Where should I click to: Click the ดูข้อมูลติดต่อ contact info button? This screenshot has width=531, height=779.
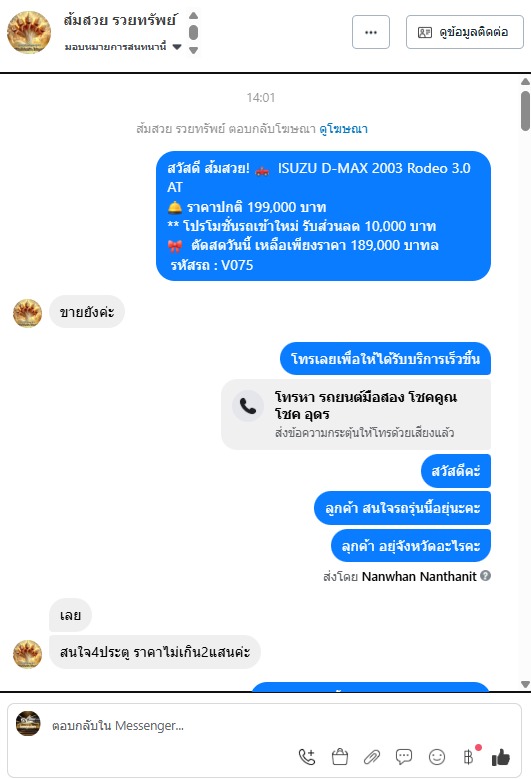point(464,32)
